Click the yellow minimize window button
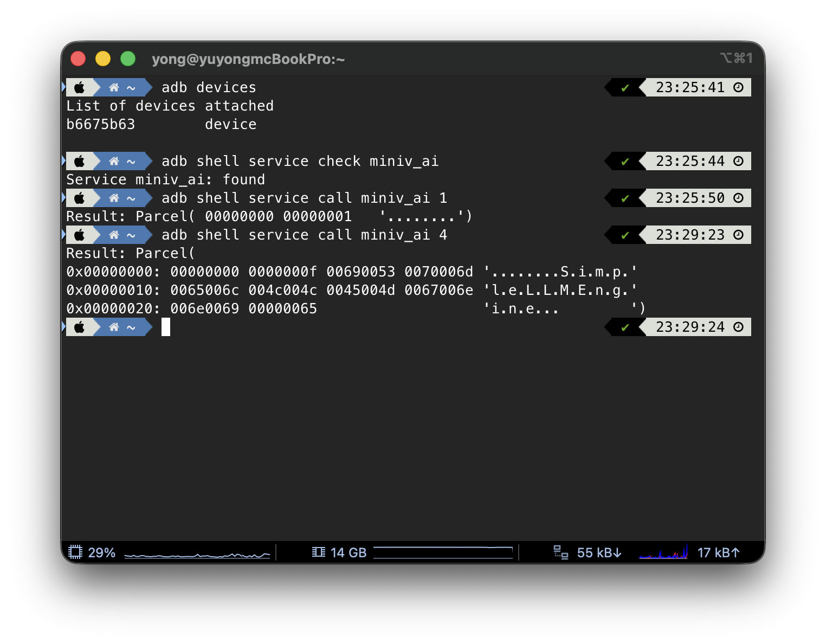The height and width of the screenshot is (644, 826). click(103, 59)
